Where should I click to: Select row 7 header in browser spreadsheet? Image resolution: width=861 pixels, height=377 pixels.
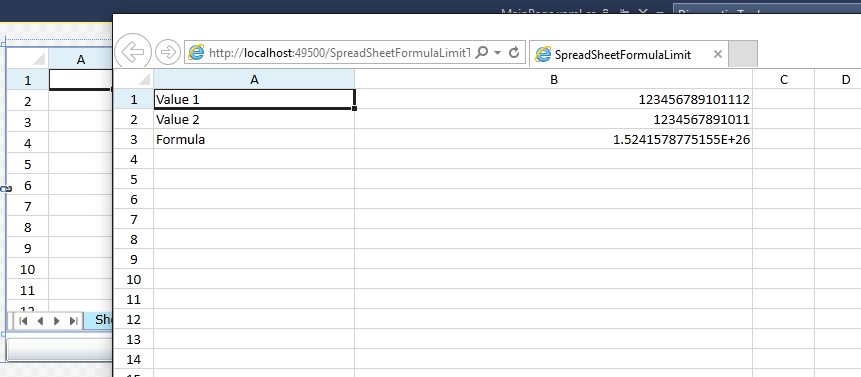click(x=133, y=219)
